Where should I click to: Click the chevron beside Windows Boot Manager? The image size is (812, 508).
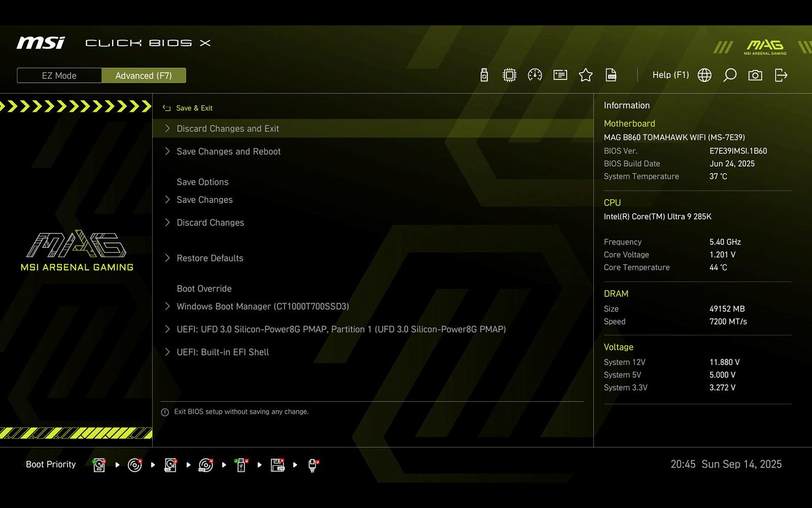tap(167, 306)
